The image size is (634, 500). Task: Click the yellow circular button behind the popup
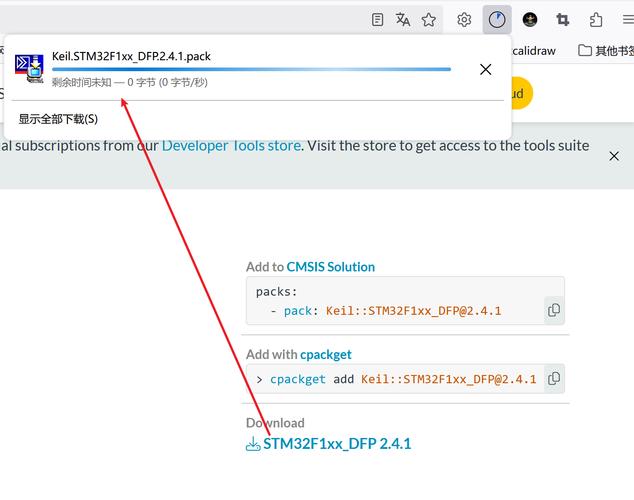522,93
